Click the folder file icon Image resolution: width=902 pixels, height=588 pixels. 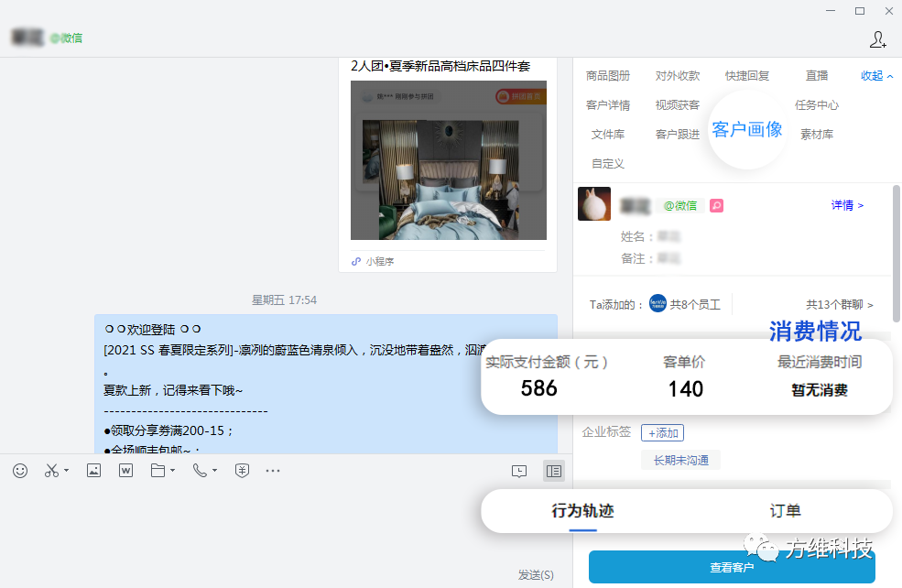[x=158, y=471]
